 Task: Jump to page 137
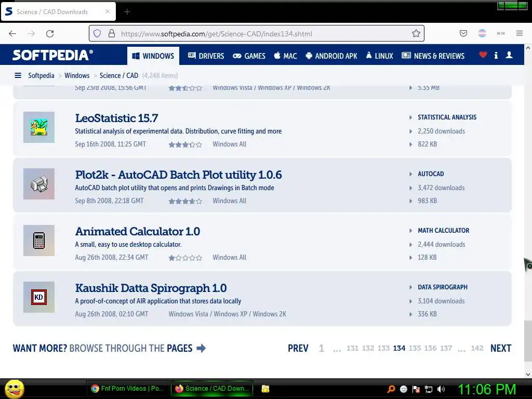click(446, 348)
